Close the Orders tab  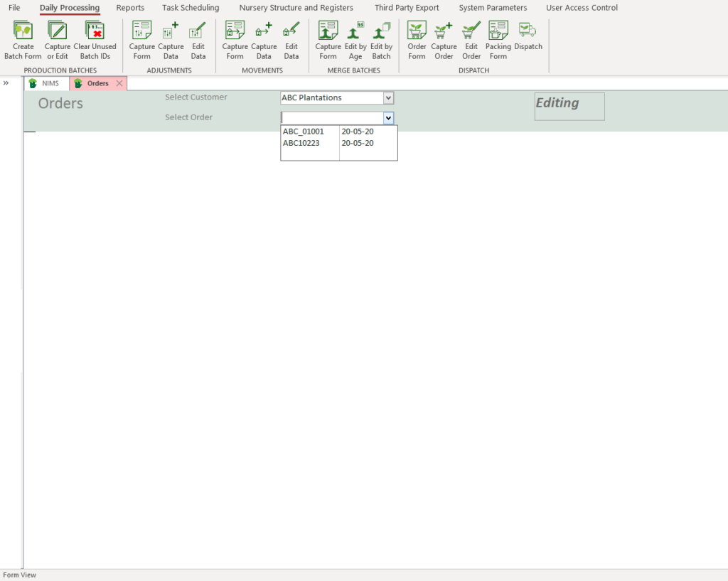point(119,83)
